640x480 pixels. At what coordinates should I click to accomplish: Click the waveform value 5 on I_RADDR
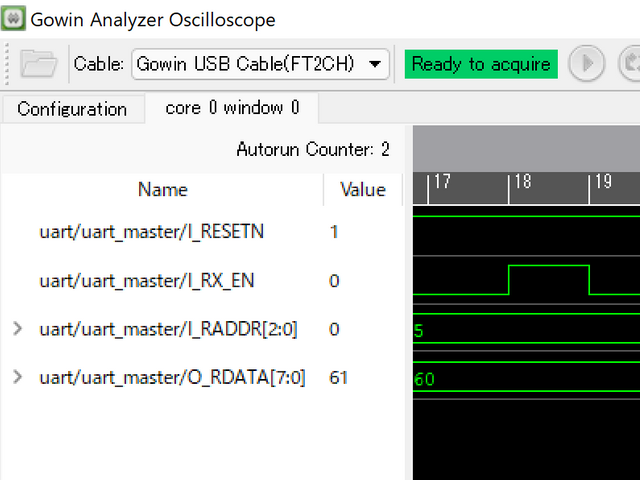[x=418, y=331]
